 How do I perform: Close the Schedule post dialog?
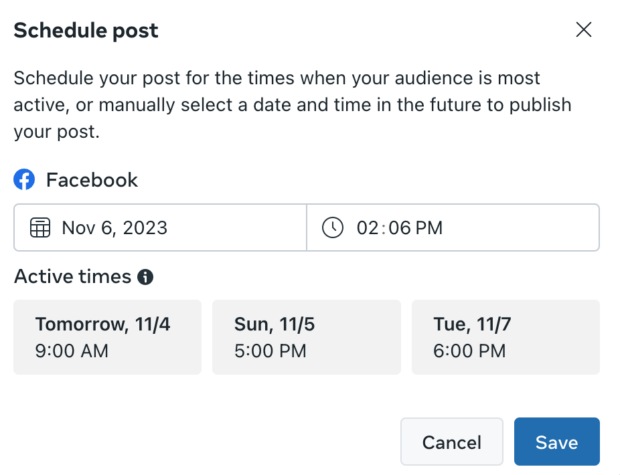pos(584,30)
